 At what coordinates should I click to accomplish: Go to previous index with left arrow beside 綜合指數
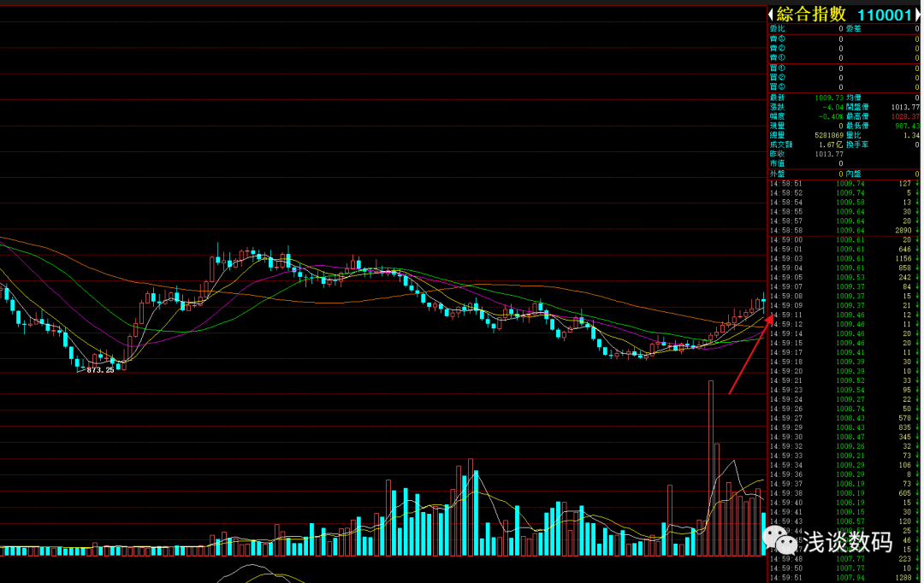pos(771,15)
